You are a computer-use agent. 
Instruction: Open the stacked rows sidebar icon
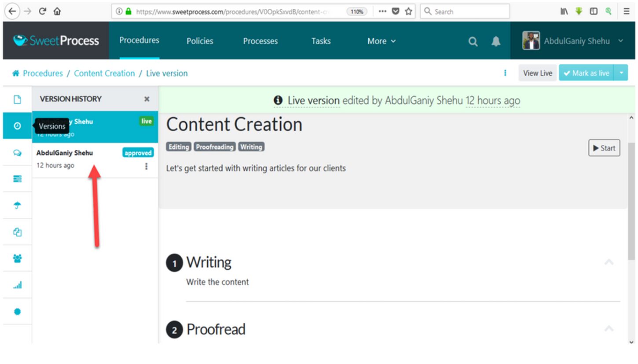[17, 179]
